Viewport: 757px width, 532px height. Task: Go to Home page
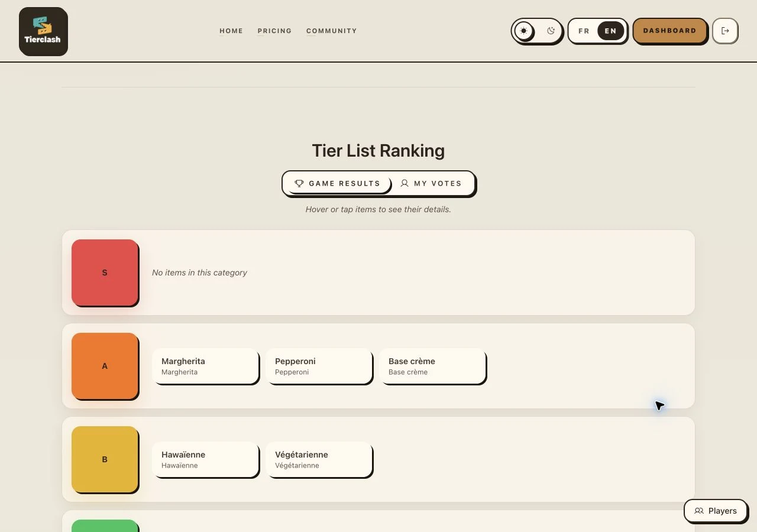231,31
